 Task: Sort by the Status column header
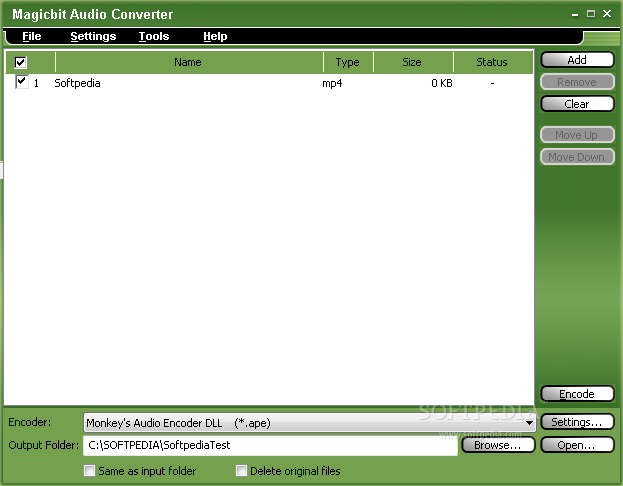click(x=493, y=62)
